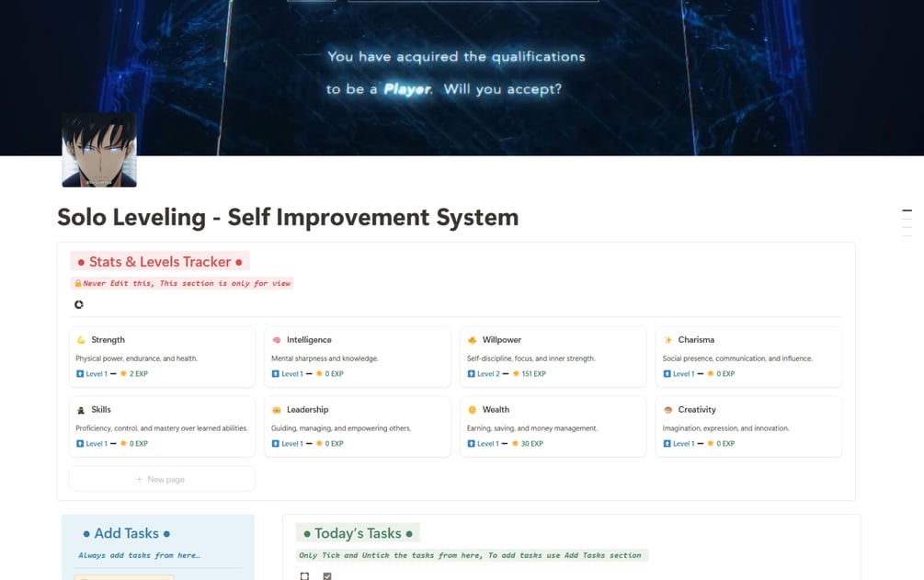Click the blue level arrow icon in Intelligence card
Screen dimensions: 924x580
tap(275, 374)
